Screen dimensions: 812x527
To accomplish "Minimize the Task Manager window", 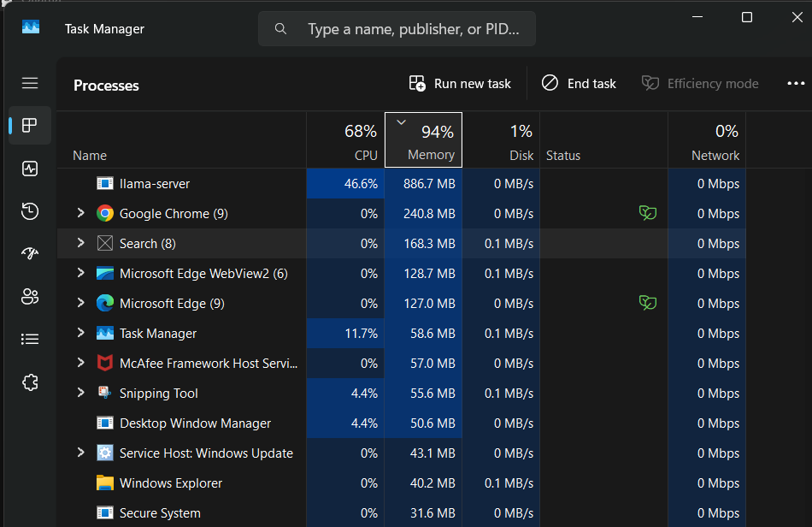I will pos(697,17).
